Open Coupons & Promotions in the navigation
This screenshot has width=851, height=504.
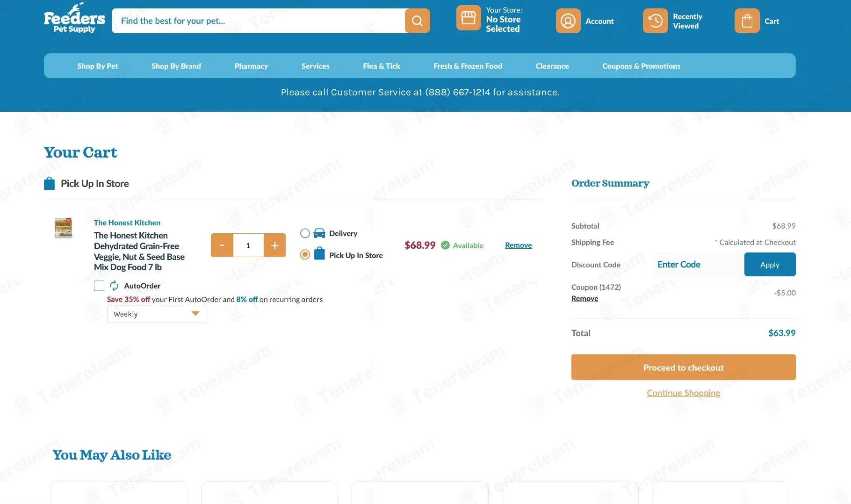[x=641, y=66]
